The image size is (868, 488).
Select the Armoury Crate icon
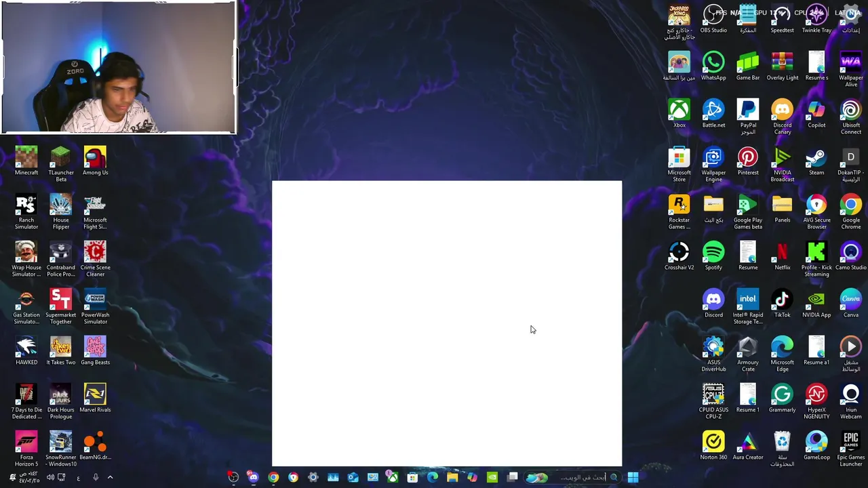click(748, 354)
